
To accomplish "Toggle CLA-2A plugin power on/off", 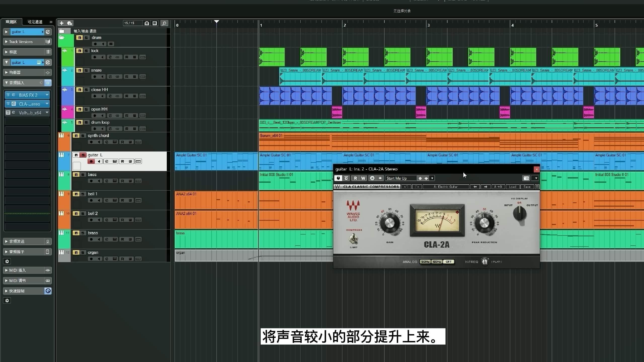I will click(338, 178).
